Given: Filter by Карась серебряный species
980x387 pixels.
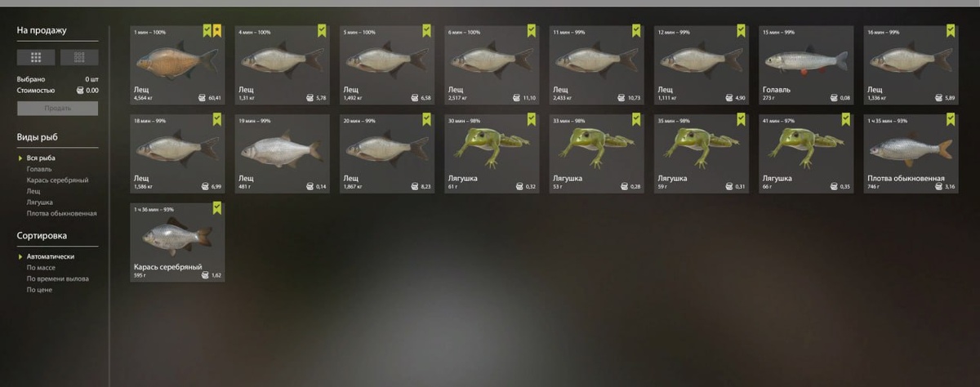Looking at the screenshot, I should (57, 180).
